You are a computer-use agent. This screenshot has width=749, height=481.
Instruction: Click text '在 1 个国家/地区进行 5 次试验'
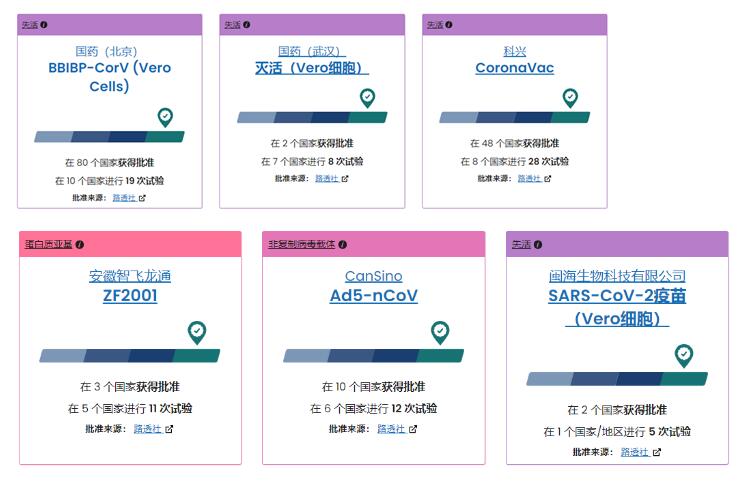tap(617, 432)
